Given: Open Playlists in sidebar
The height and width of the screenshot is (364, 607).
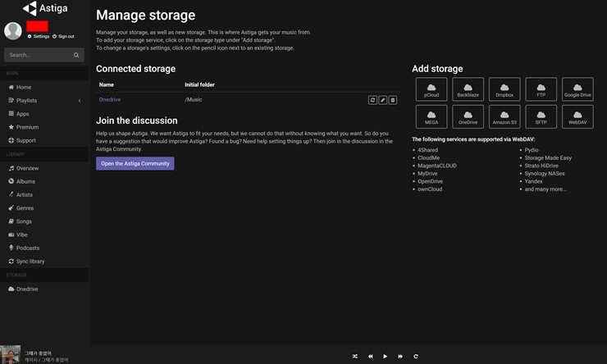Looking at the screenshot, I should point(23,100).
